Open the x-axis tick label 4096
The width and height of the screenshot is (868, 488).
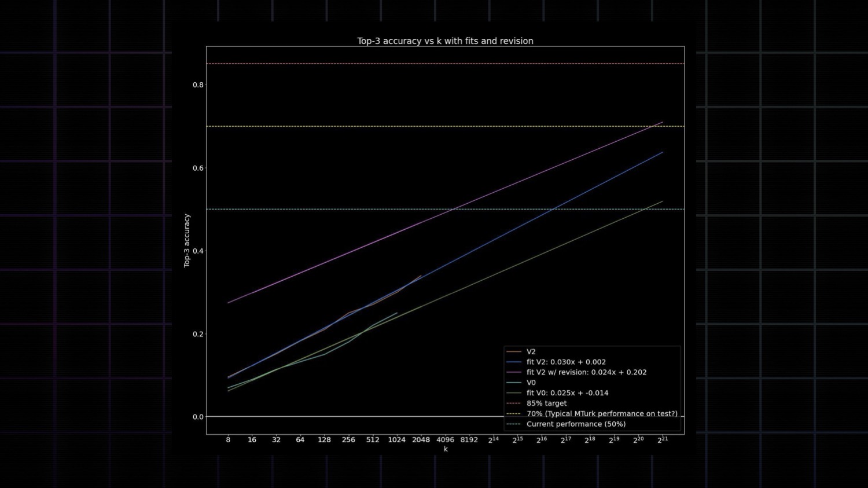445,439
